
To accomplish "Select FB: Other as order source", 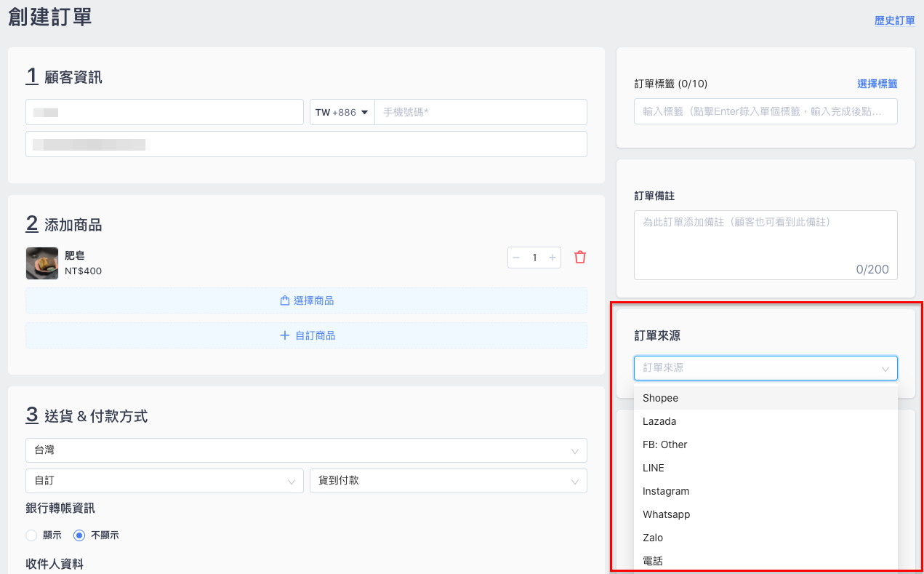I will (766, 445).
